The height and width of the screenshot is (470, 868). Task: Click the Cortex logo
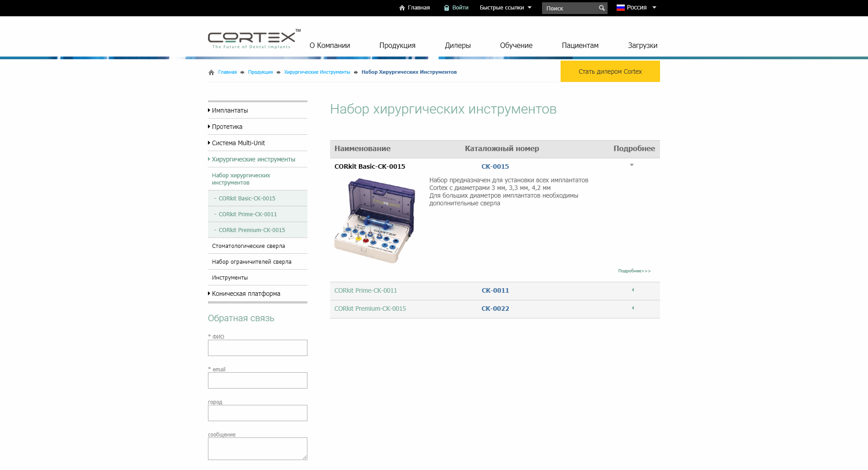click(x=254, y=39)
